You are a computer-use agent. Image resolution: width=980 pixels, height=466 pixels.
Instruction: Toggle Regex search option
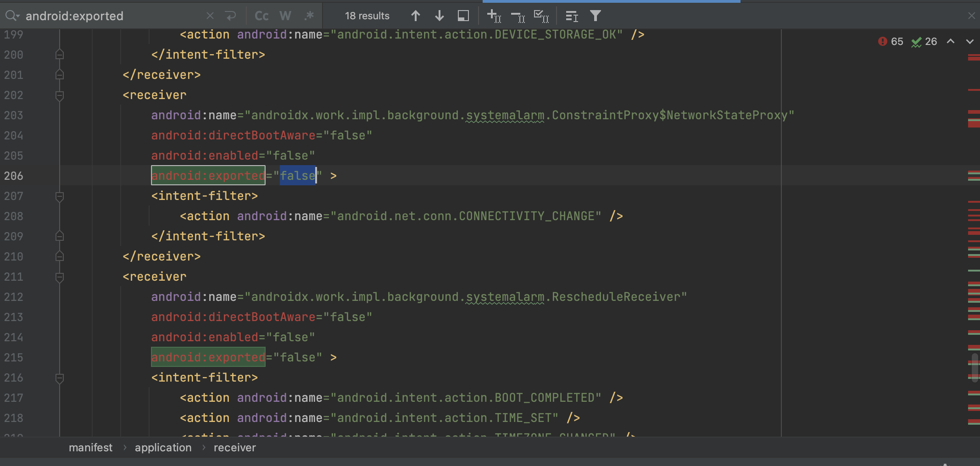[x=309, y=16]
